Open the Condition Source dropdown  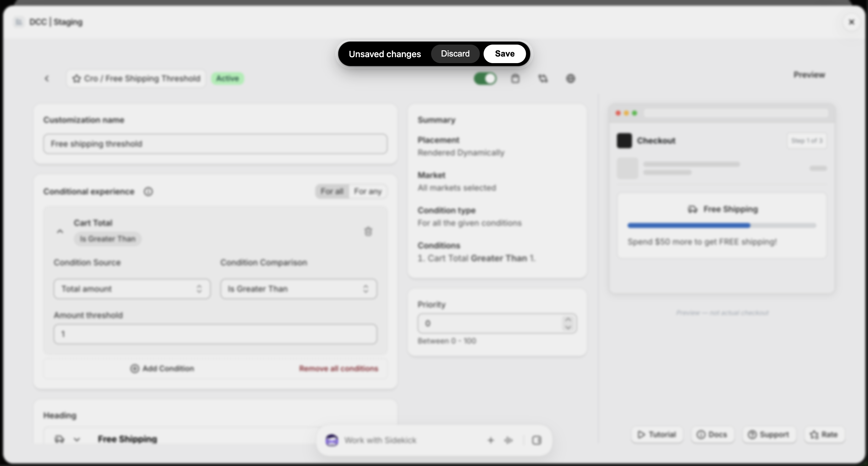click(x=132, y=289)
